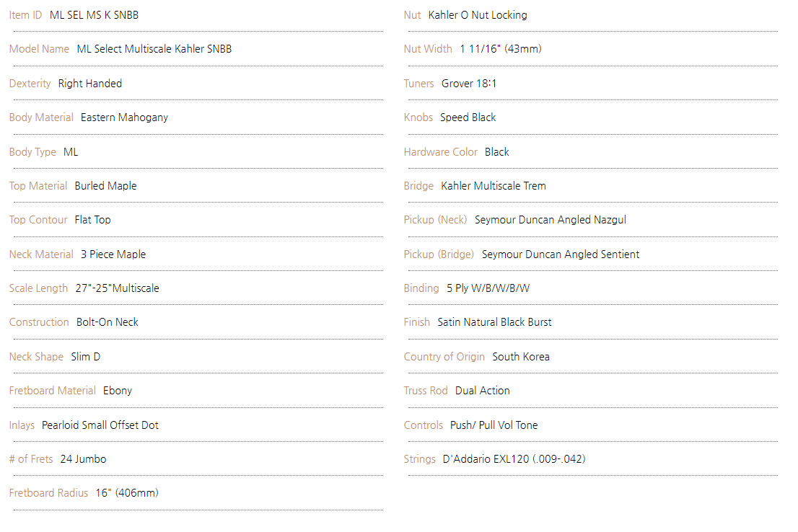Image resolution: width=798 pixels, height=532 pixels.
Task: Click the Fretboard Radius label
Action: tap(48, 493)
